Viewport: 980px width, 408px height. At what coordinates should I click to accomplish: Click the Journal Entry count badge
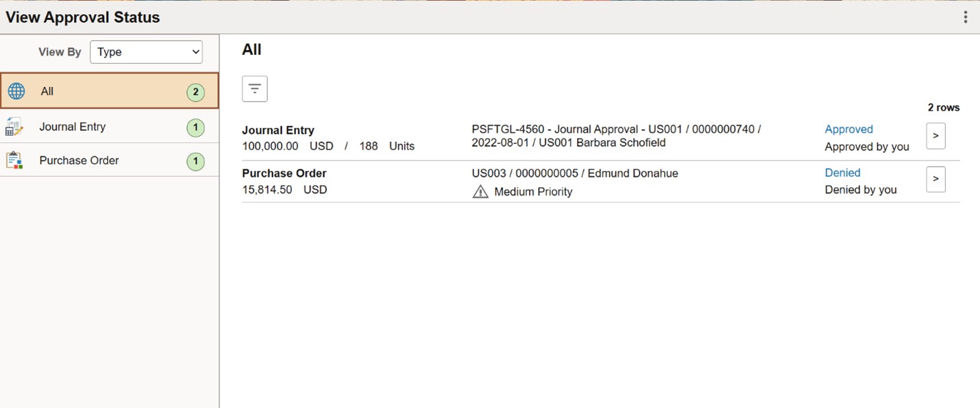[x=195, y=128]
